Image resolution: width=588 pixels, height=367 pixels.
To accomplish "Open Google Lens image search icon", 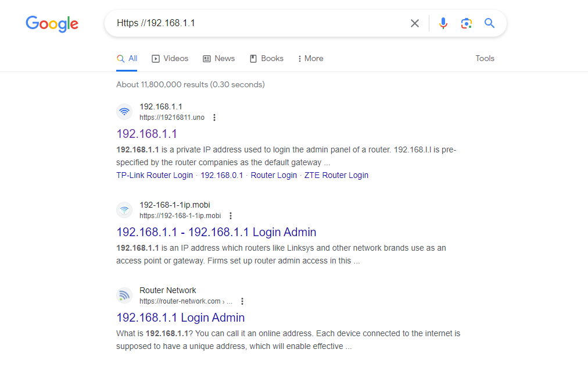I will point(466,23).
